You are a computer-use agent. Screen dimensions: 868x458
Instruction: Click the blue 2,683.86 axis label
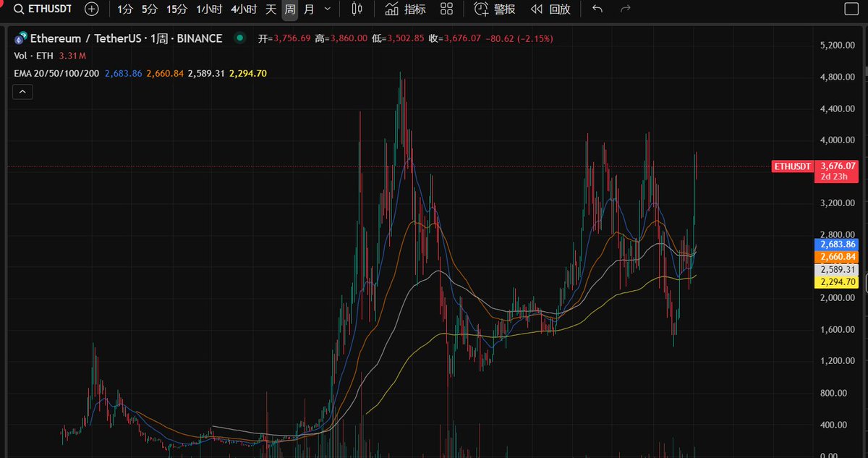[838, 245]
